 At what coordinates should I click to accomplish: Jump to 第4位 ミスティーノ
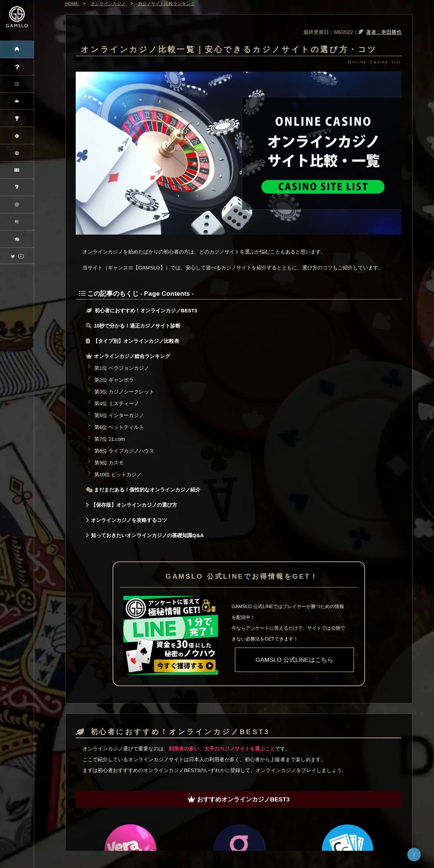tap(116, 403)
